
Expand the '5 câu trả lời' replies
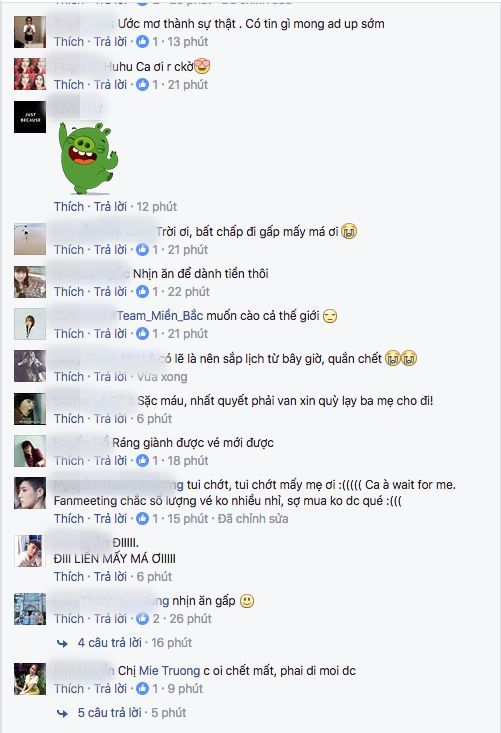coord(109,713)
